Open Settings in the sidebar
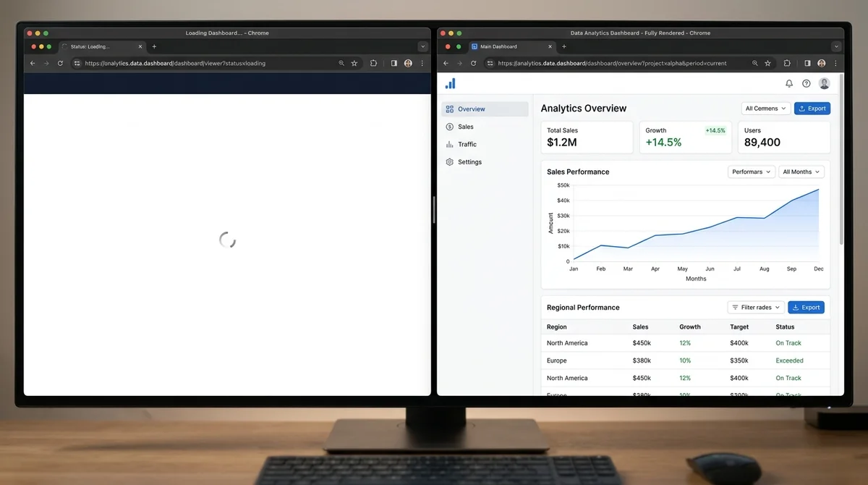868x485 pixels. 469,162
